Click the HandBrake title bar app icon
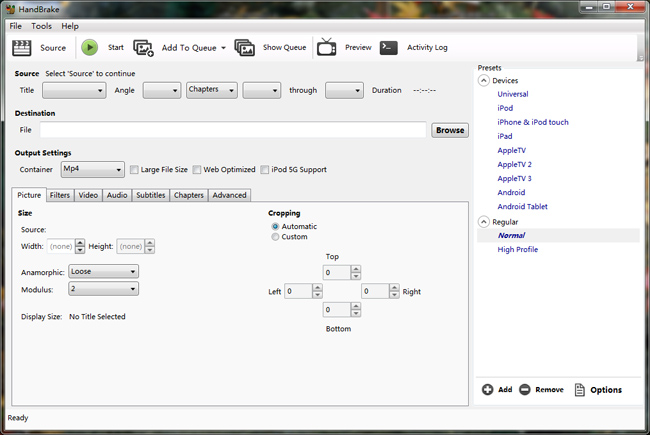 click(x=11, y=9)
